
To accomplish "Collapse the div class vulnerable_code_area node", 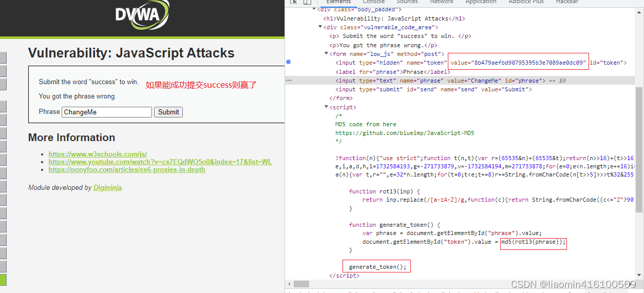I will click(320, 27).
